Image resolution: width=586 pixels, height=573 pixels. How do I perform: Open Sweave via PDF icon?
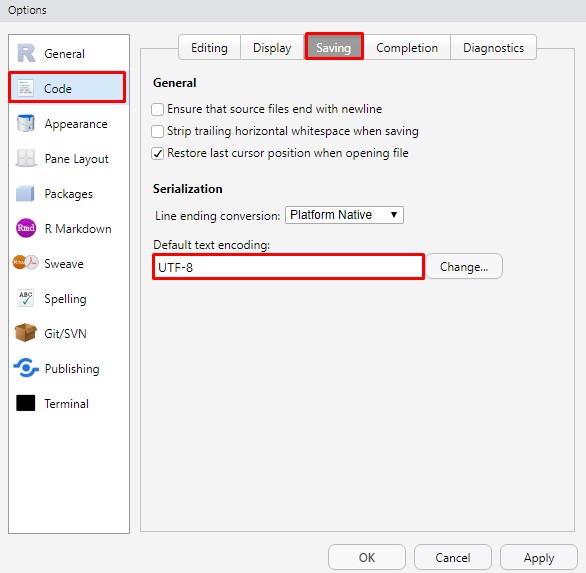26,263
